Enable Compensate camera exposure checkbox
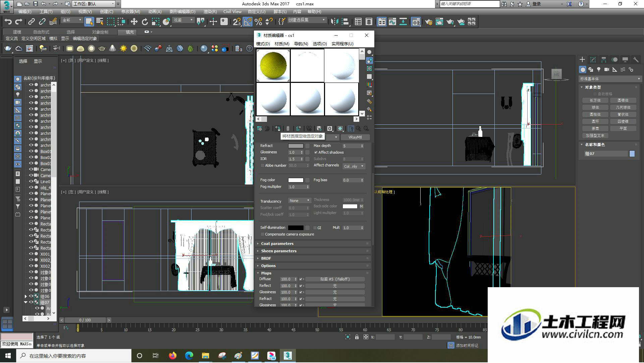The height and width of the screenshot is (363, 644). [262, 234]
